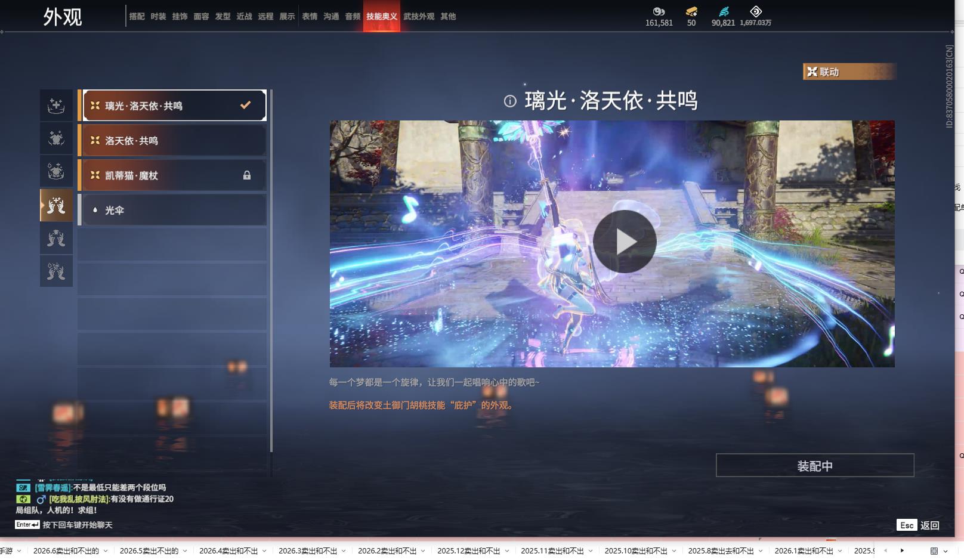Open dropdown arrow of 2026.2卖出和不出 sheet

pyautogui.click(x=423, y=551)
